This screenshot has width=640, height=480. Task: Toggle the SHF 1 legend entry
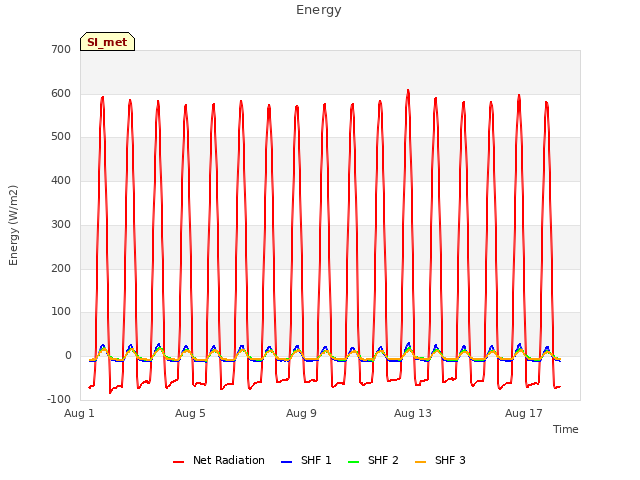306,460
